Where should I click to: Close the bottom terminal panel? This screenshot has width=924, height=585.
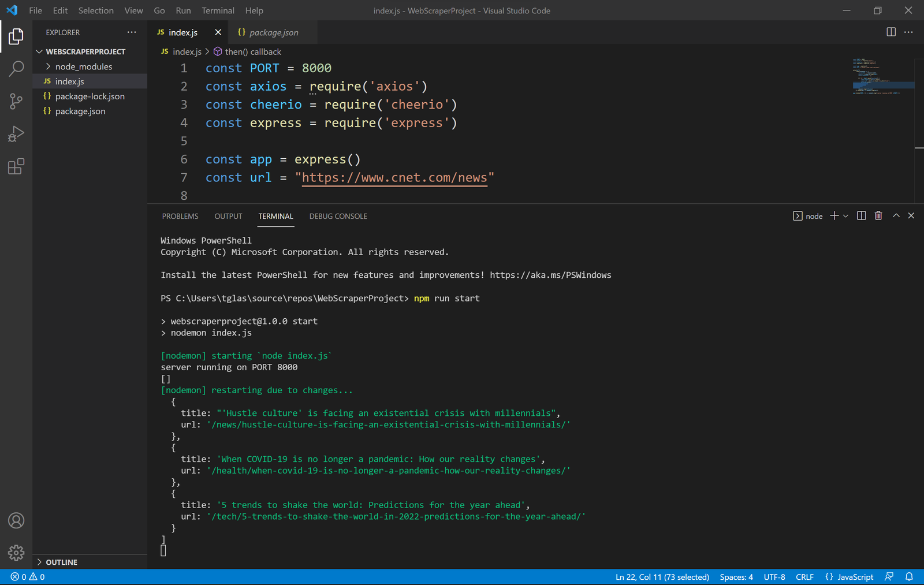pyautogui.click(x=911, y=216)
